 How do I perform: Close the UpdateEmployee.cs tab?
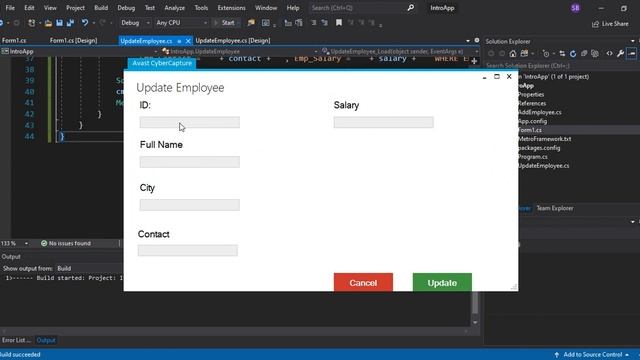coord(188,41)
